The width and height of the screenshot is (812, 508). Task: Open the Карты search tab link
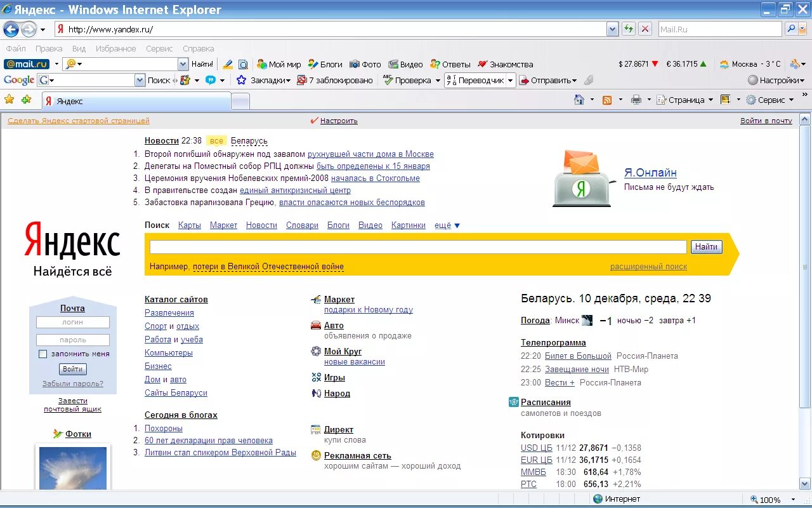[190, 225]
